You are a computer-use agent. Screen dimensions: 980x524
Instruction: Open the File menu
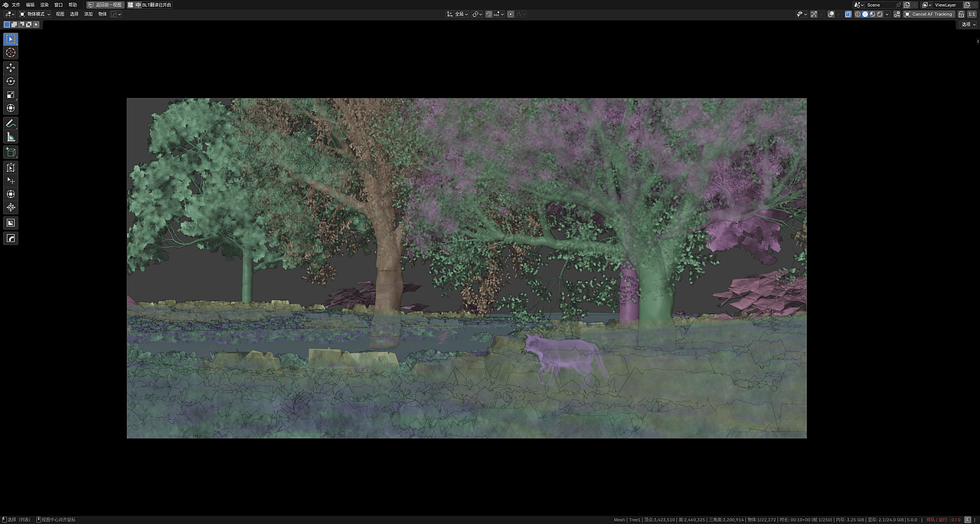16,5
